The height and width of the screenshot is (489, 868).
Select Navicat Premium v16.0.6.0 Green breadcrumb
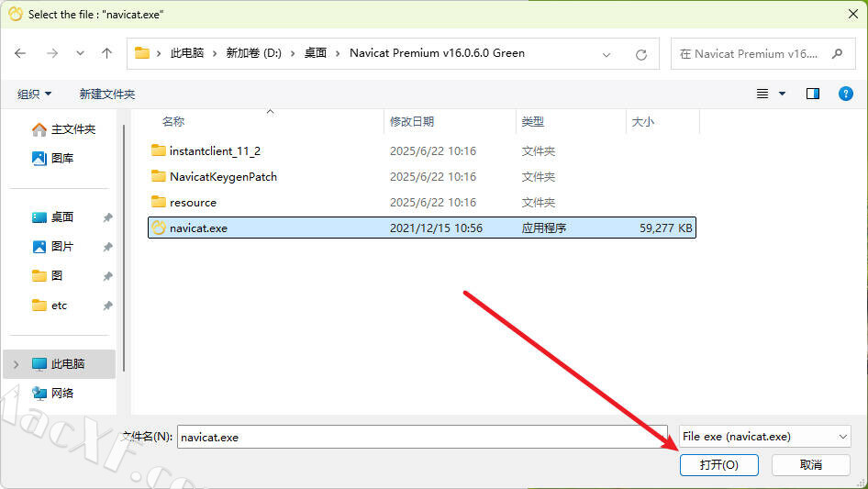pyautogui.click(x=438, y=53)
